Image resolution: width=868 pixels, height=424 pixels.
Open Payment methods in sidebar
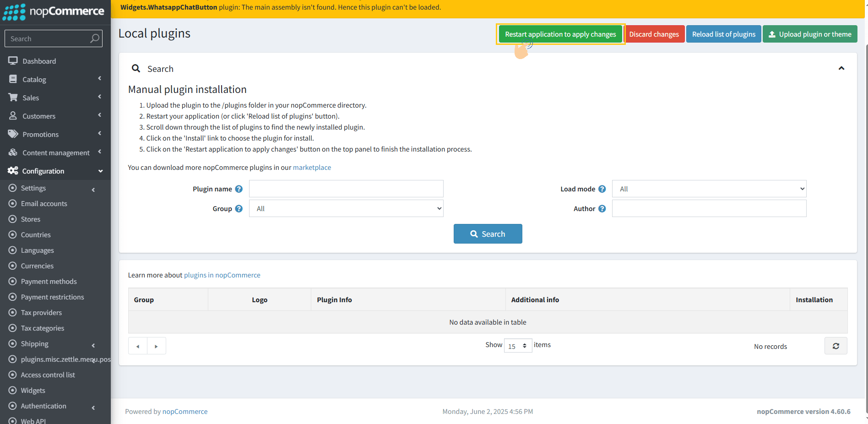pos(49,282)
